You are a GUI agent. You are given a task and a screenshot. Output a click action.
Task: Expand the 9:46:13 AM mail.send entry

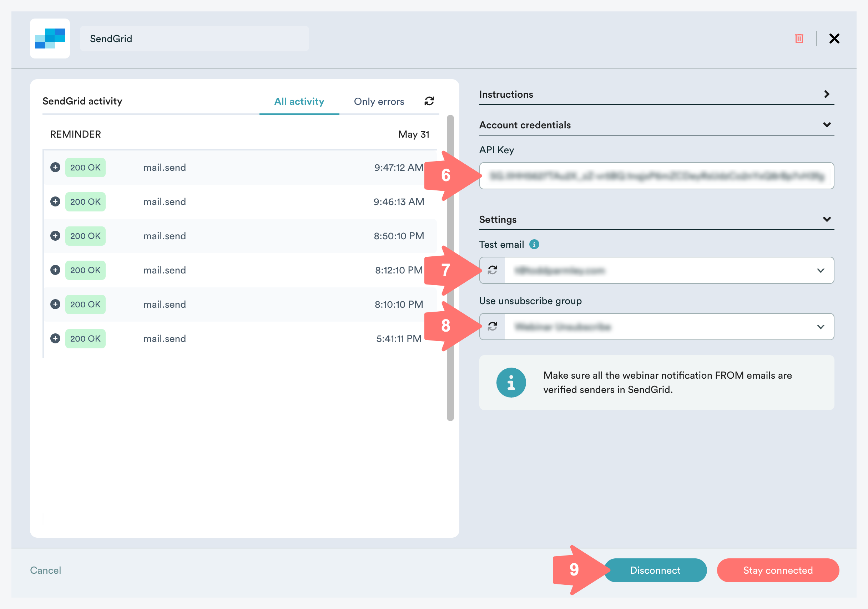pos(55,201)
